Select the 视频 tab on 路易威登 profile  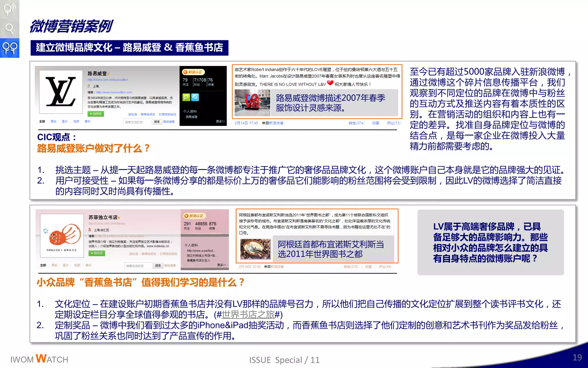pyautogui.click(x=76, y=121)
